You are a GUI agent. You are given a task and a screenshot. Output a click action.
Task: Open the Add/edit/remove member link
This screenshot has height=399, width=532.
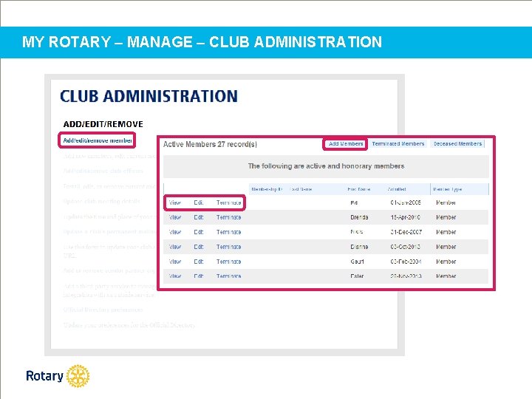pyautogui.click(x=98, y=140)
